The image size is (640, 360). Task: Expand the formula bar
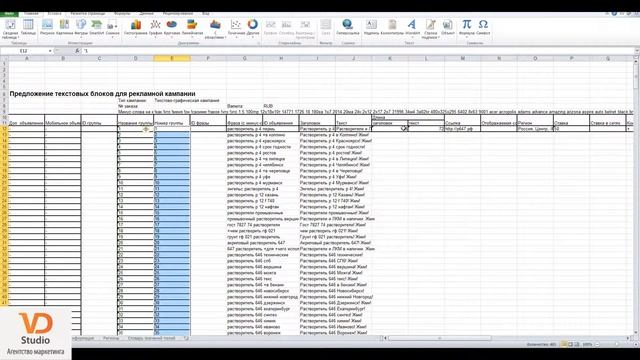click(x=637, y=51)
